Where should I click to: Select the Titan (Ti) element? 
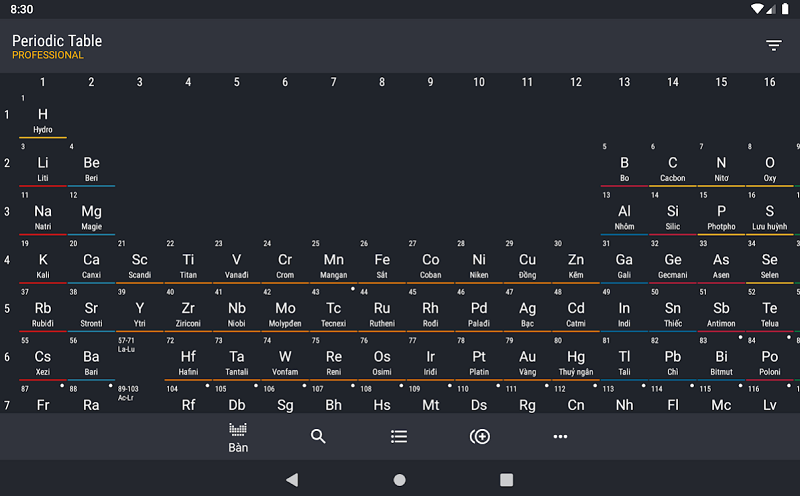[188, 261]
